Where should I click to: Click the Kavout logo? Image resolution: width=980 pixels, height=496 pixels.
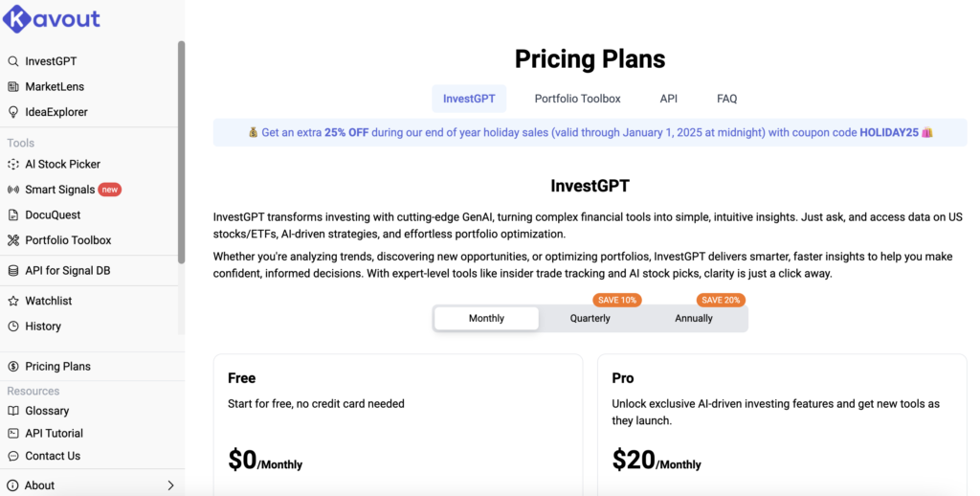(51, 18)
